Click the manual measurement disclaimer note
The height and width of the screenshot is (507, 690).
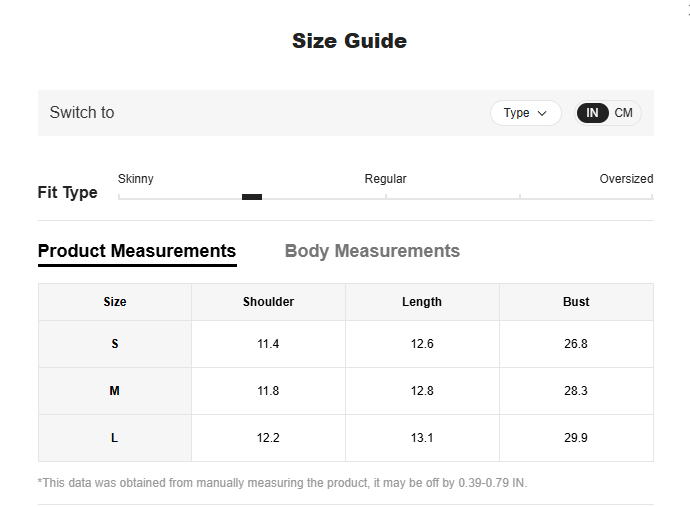tap(283, 483)
